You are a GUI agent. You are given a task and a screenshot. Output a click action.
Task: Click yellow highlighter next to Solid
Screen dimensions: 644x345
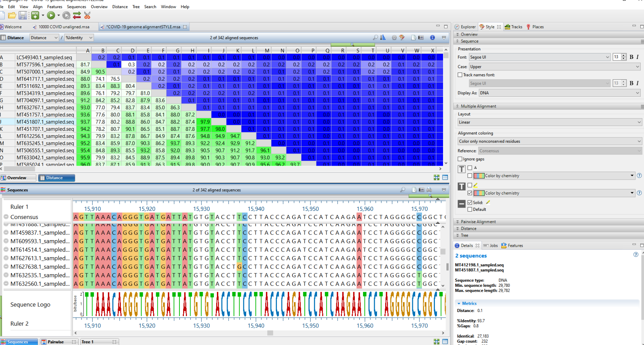tap(488, 202)
